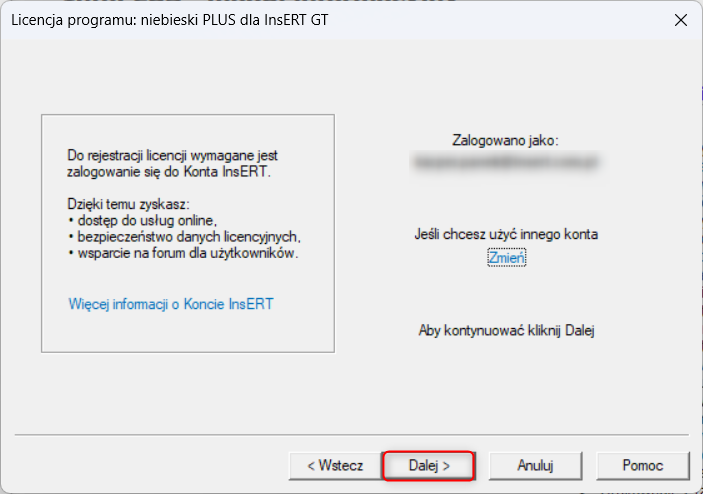
Task: Click the dialog title 'Licencja programu: niebieski PLUS'
Action: tap(170, 20)
